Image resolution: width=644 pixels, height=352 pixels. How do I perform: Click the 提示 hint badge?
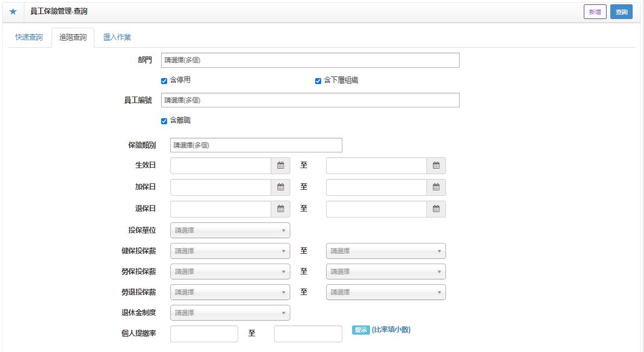(x=361, y=330)
